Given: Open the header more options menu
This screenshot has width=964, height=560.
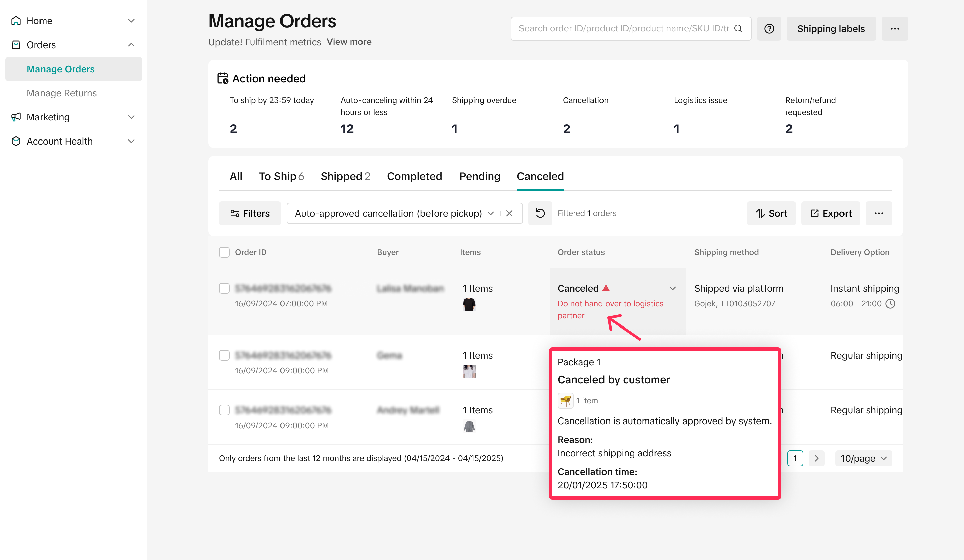Looking at the screenshot, I should coord(894,29).
